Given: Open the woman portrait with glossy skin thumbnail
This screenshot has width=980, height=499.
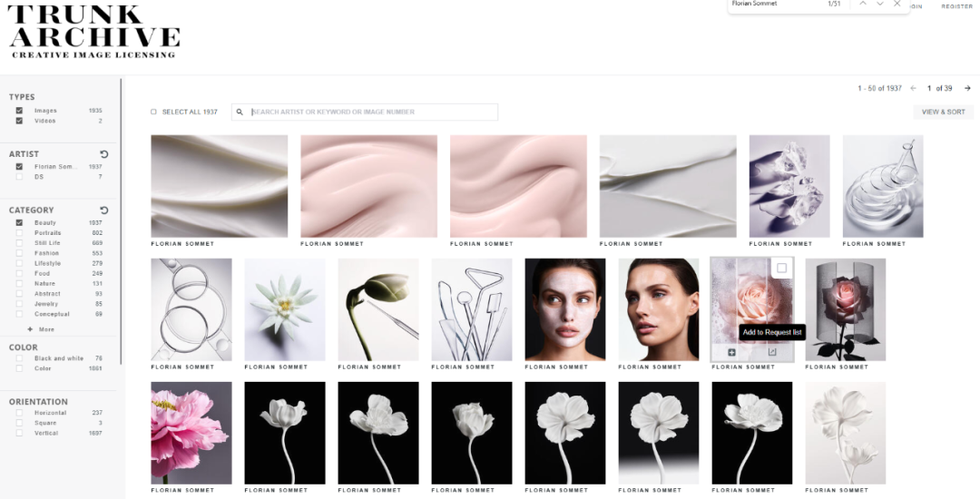Looking at the screenshot, I should [x=659, y=309].
